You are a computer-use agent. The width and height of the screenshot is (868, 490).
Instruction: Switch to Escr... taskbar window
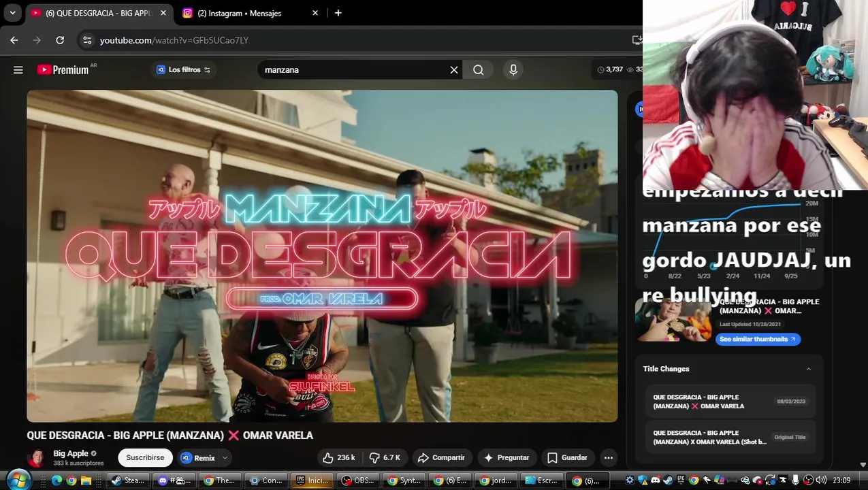point(543,480)
